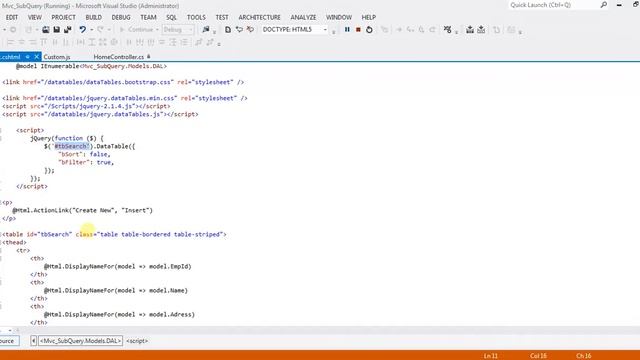Open the TOOLS menu
640x360 pixels.
coord(196,17)
